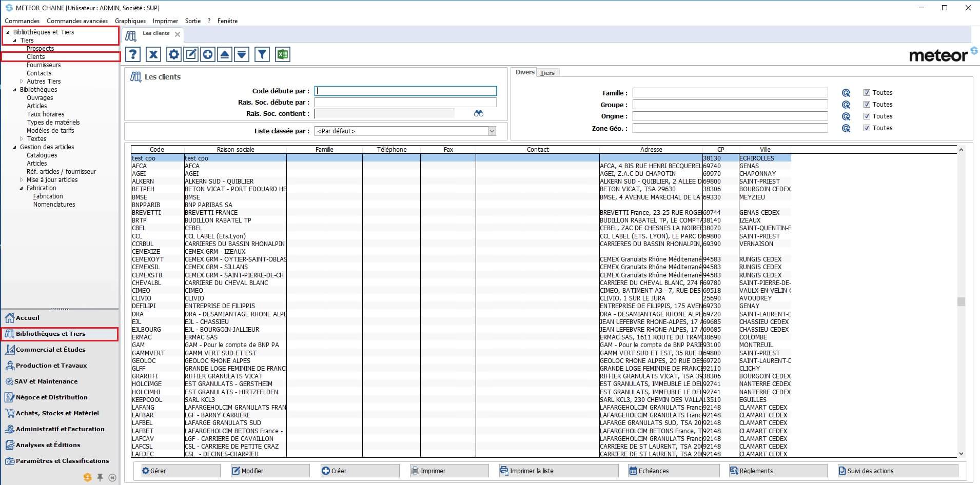Viewport: 980px width, 485px height.
Task: Click scroll down arrow of client list
Action: pos(961,453)
